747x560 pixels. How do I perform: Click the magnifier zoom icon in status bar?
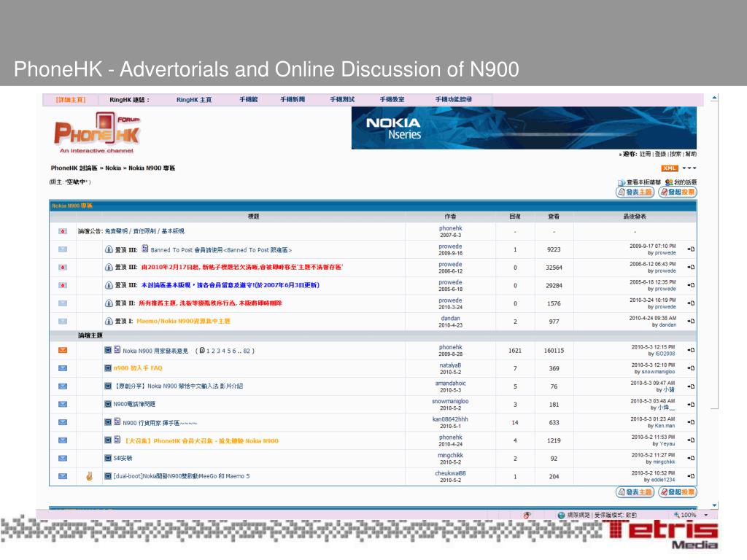pyautogui.click(x=676, y=515)
